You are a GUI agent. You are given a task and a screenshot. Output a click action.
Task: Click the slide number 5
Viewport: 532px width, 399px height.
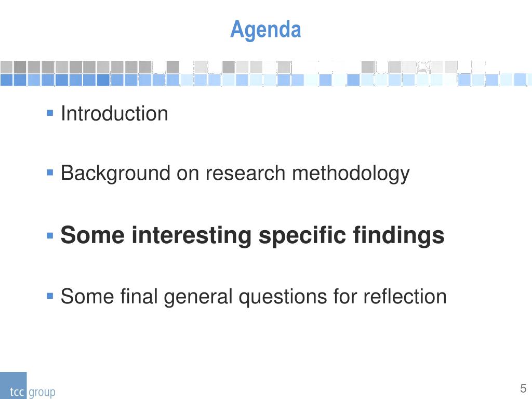pos(523,388)
